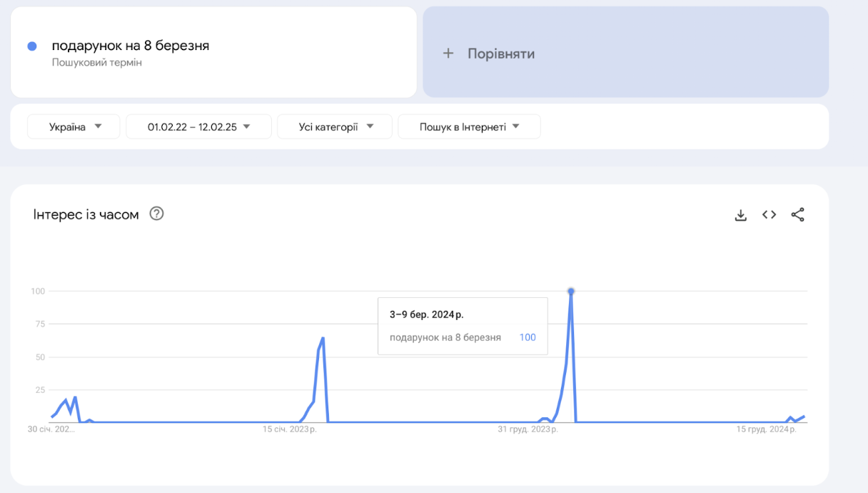Click the "Пошуковий термін" subtitle
Screen dimensions: 868x493
click(x=97, y=63)
